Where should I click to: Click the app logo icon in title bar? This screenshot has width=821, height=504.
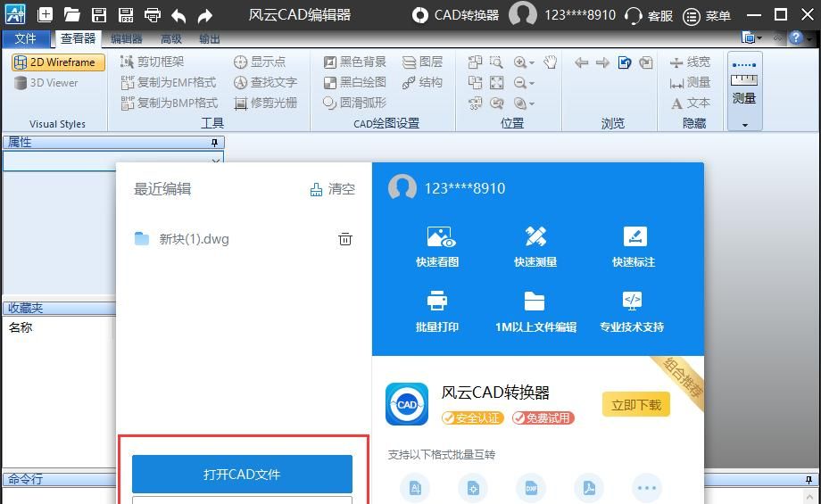pos(14,13)
